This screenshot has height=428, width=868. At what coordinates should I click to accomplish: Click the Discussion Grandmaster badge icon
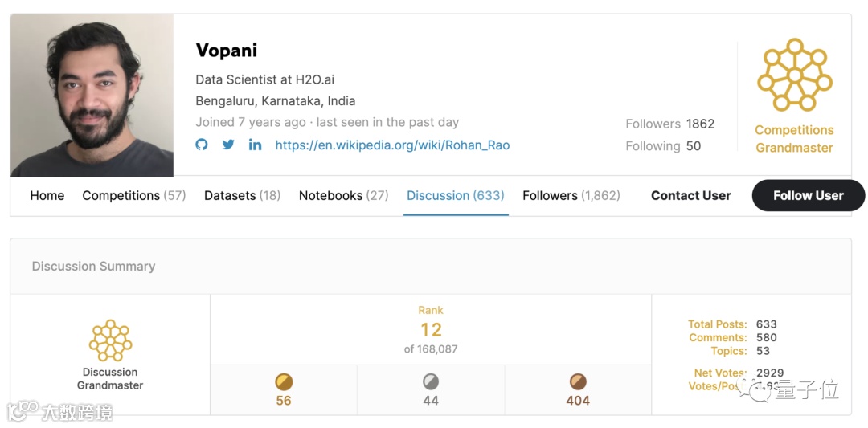(x=110, y=340)
